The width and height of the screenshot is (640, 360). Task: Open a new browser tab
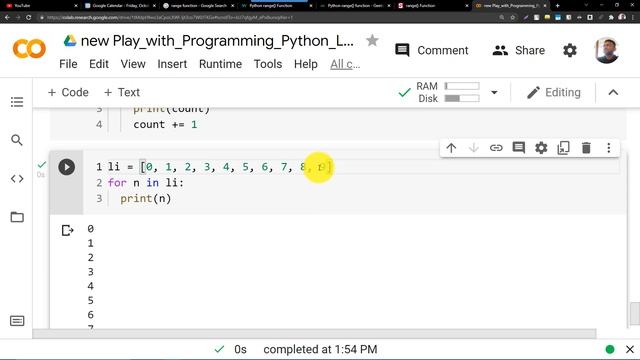(558, 6)
